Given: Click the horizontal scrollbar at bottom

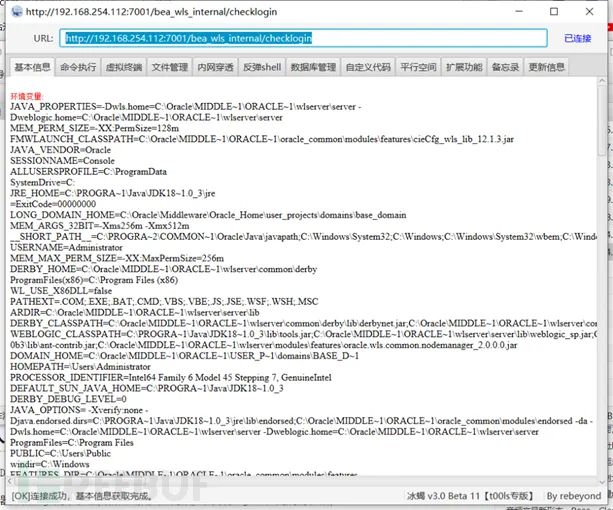Looking at the screenshot, I should pos(301,481).
